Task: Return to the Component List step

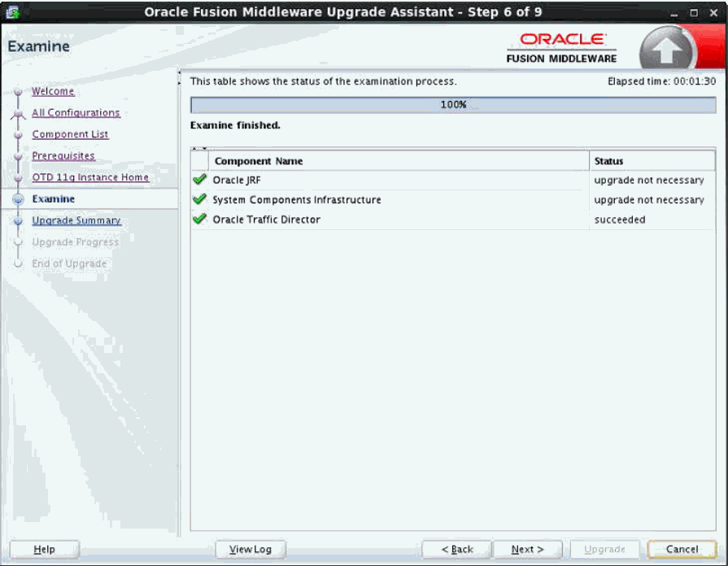Action: pos(70,134)
